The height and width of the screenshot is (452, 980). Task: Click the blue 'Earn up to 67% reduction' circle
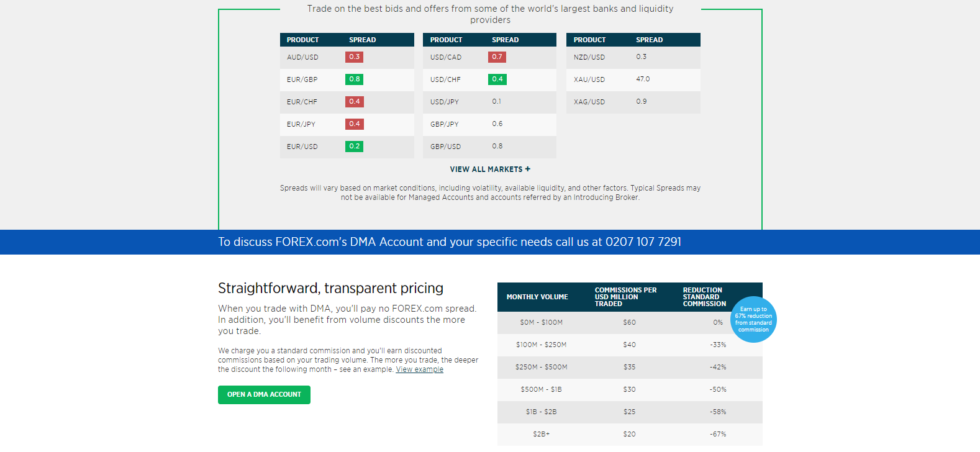753,319
